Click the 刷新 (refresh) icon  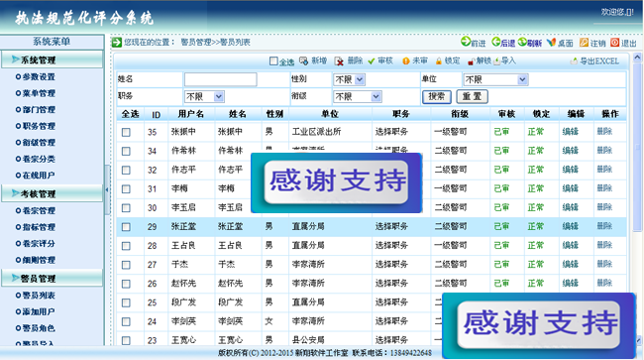[522, 42]
